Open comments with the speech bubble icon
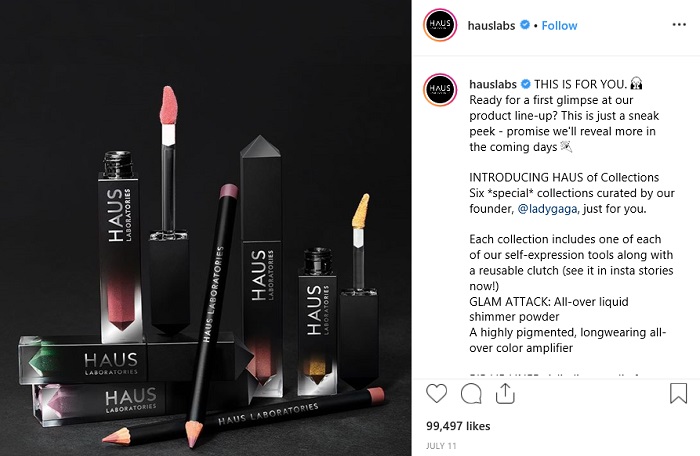The width and height of the screenshot is (700, 456). tap(471, 394)
